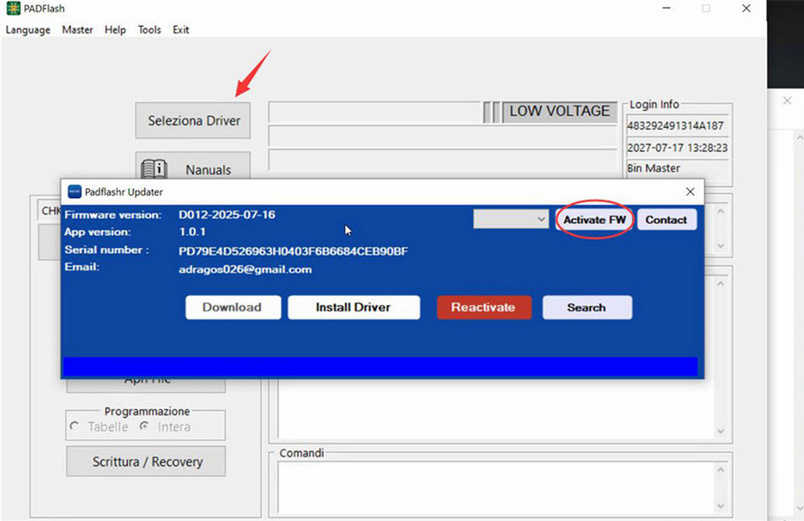Click the Install Driver button
The width and height of the screenshot is (804, 521).
pos(353,307)
